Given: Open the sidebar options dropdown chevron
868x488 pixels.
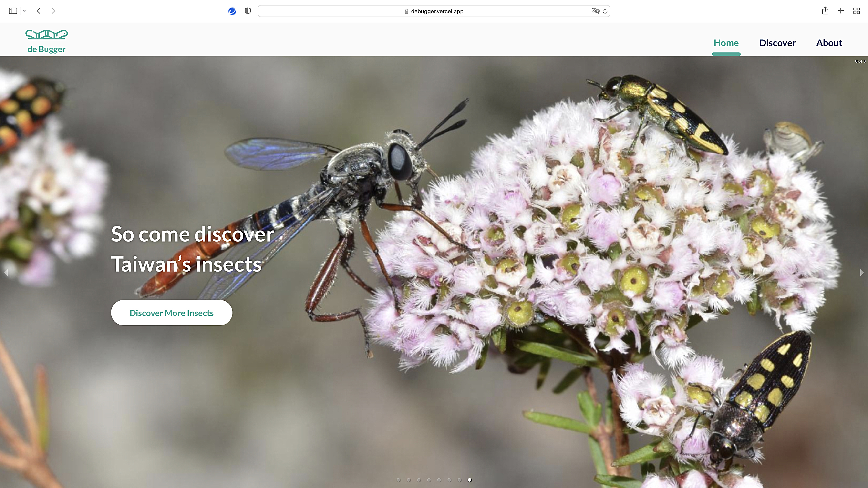Looking at the screenshot, I should (24, 11).
